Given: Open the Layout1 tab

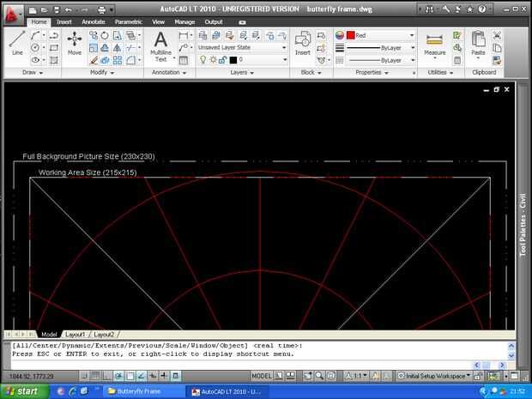Looking at the screenshot, I should 75,334.
